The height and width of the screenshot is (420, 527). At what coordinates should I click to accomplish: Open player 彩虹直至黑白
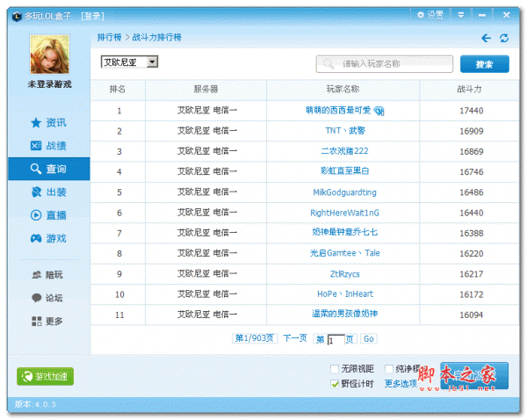[x=345, y=171]
